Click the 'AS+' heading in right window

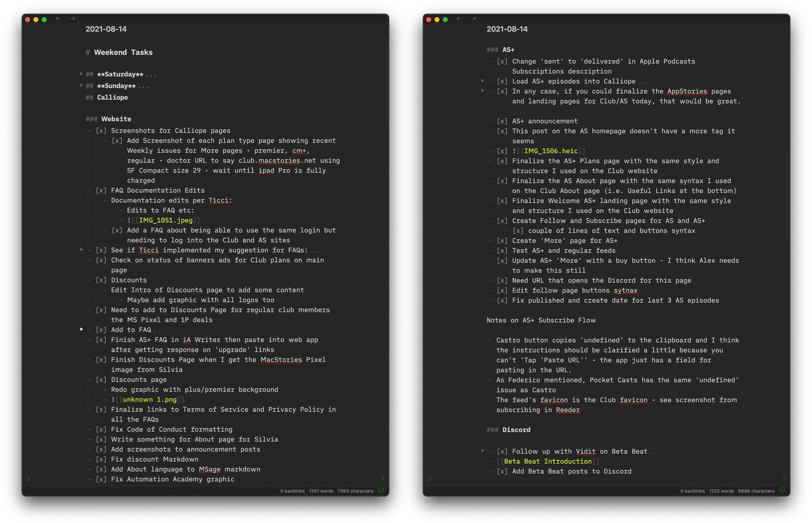click(508, 50)
